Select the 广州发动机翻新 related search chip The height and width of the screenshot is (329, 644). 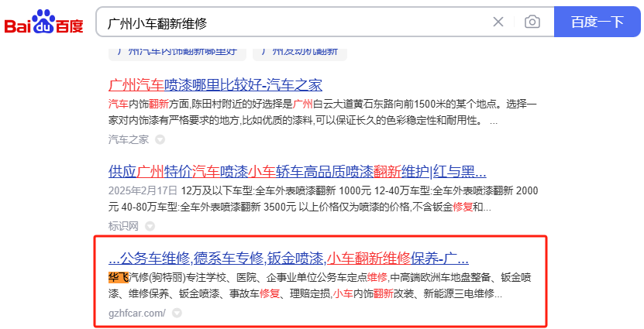pos(299,51)
